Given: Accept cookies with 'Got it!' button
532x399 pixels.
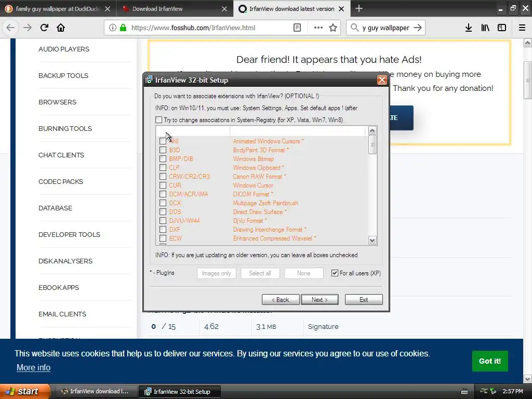Looking at the screenshot, I should tap(490, 361).
